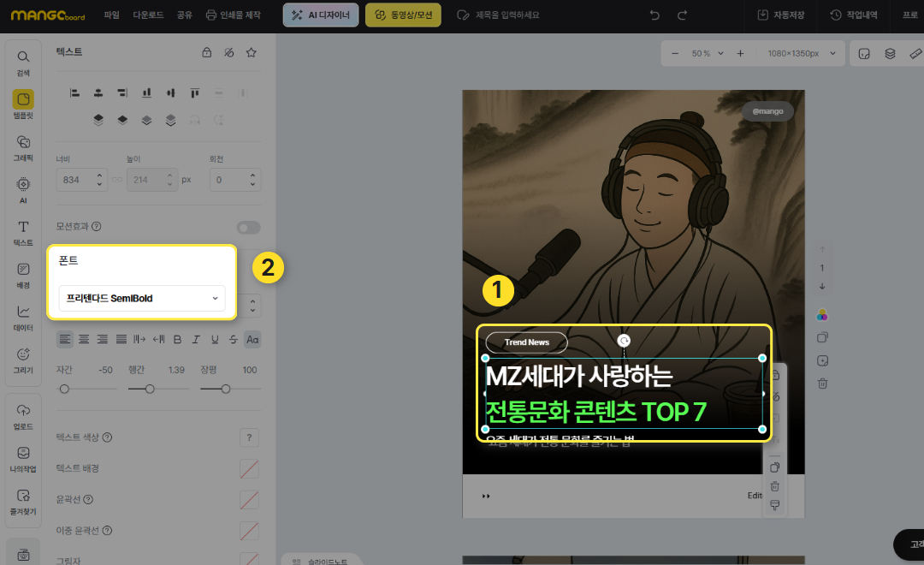Click the AI 디자이너 button
This screenshot has width=924, height=565.
click(x=321, y=15)
